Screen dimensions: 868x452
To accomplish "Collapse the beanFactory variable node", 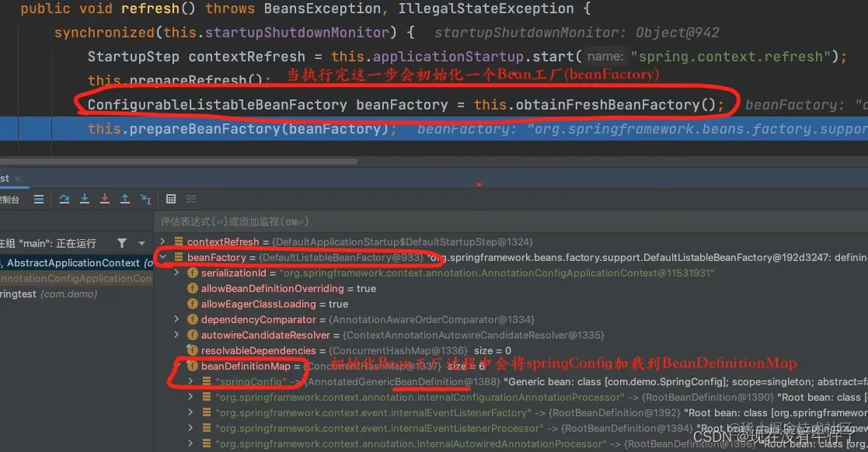I will coord(162,257).
